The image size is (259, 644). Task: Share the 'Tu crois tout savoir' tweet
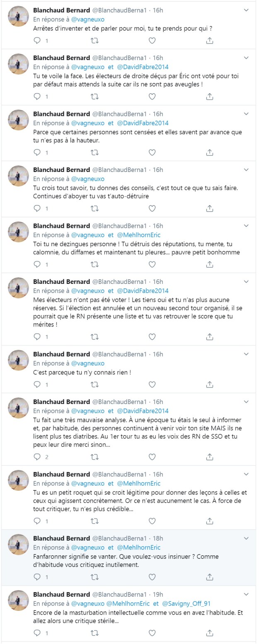click(210, 208)
